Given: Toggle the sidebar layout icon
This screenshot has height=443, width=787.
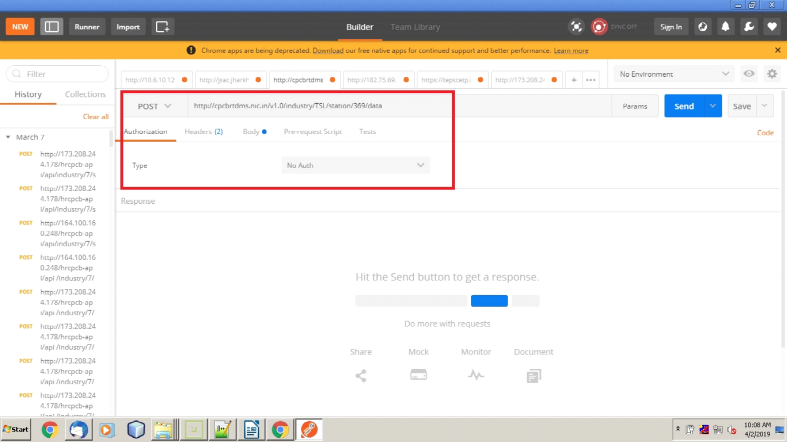Looking at the screenshot, I should point(52,27).
